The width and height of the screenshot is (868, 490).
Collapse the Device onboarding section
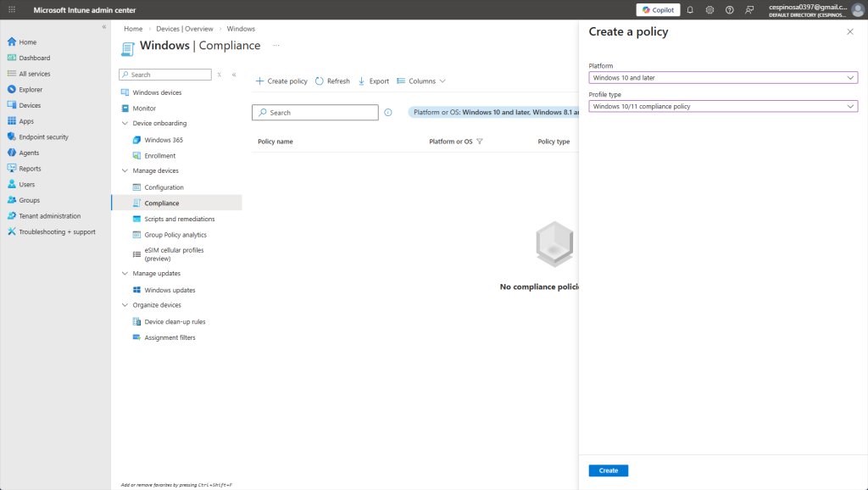click(125, 124)
